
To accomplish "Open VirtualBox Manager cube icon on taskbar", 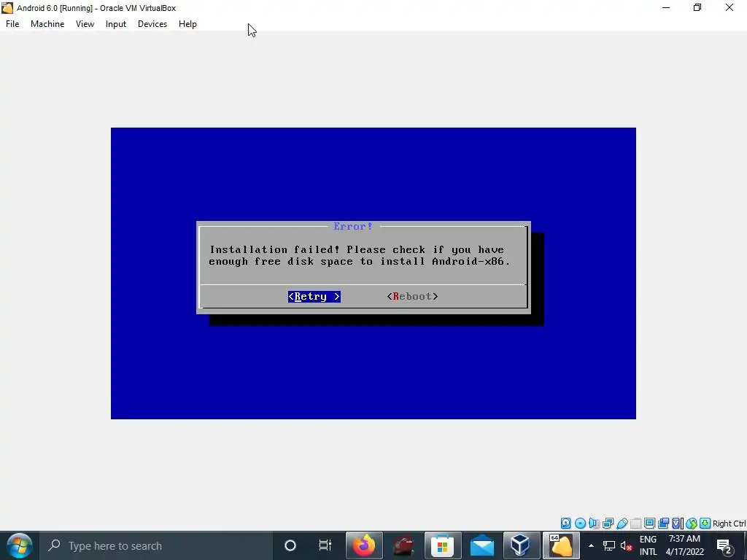I will tap(522, 545).
